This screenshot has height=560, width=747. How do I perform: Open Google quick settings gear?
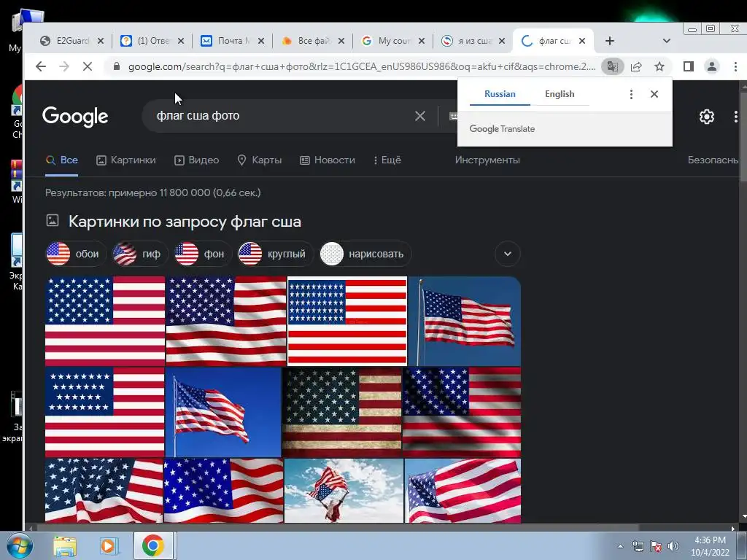(706, 117)
